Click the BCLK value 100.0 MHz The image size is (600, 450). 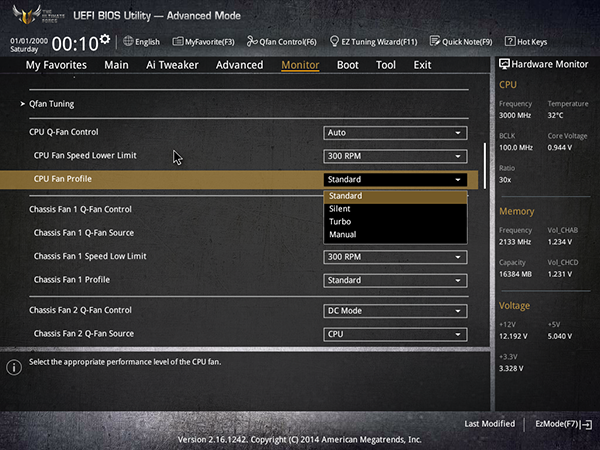(515, 148)
